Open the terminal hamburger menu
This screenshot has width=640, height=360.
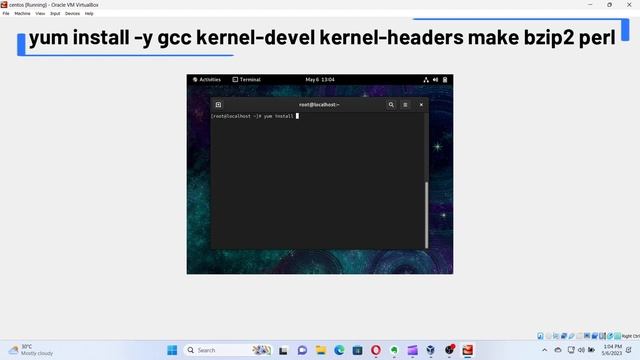(405, 105)
